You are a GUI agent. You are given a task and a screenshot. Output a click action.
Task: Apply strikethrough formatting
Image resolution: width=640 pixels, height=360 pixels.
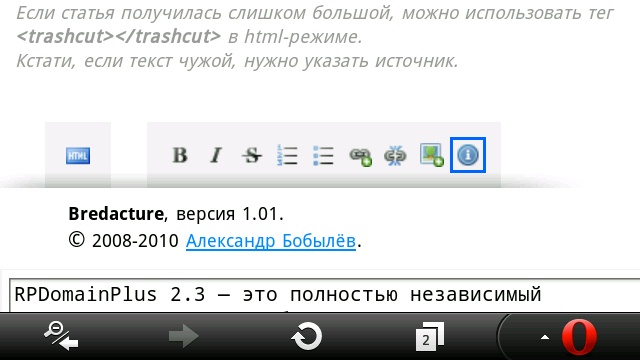pyautogui.click(x=252, y=155)
